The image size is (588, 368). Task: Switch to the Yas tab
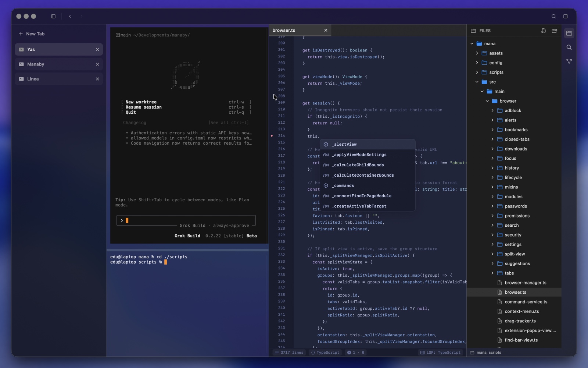point(59,49)
